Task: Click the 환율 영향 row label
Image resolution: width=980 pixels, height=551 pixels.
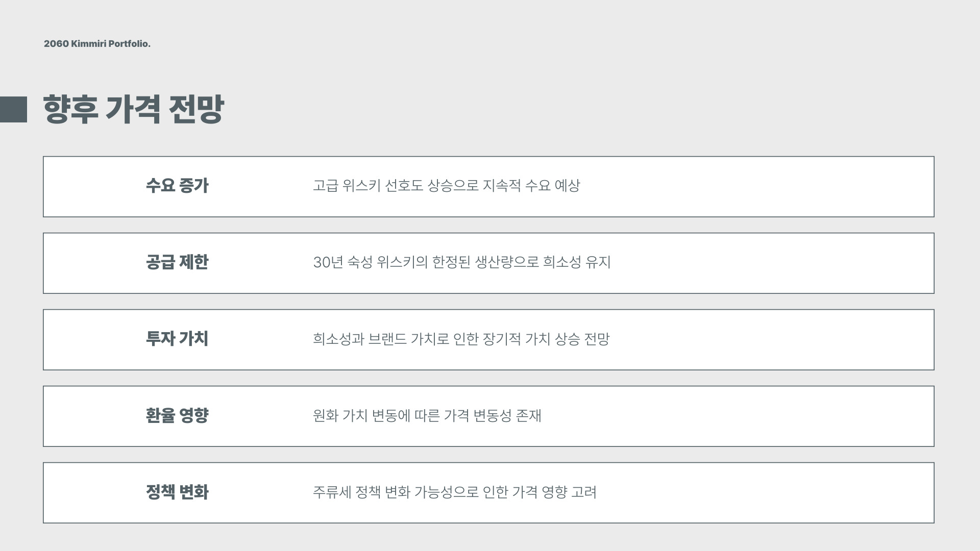Action: point(177,415)
